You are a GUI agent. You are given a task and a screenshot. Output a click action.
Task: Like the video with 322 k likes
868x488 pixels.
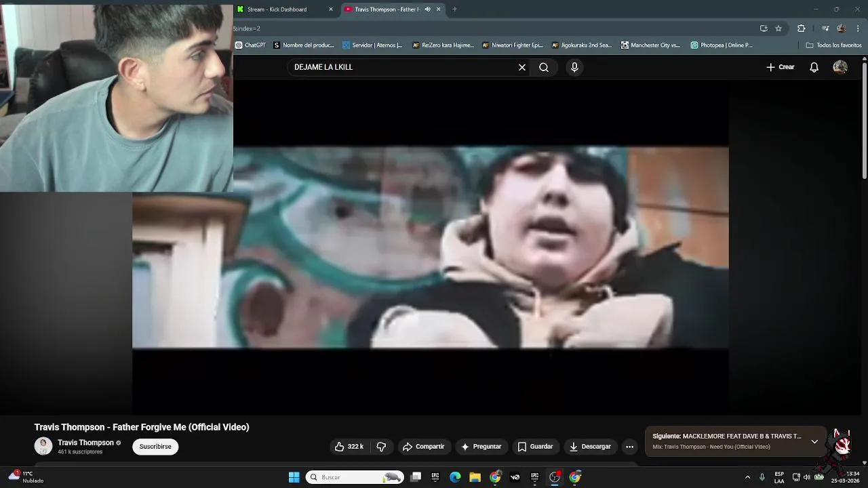coord(350,447)
